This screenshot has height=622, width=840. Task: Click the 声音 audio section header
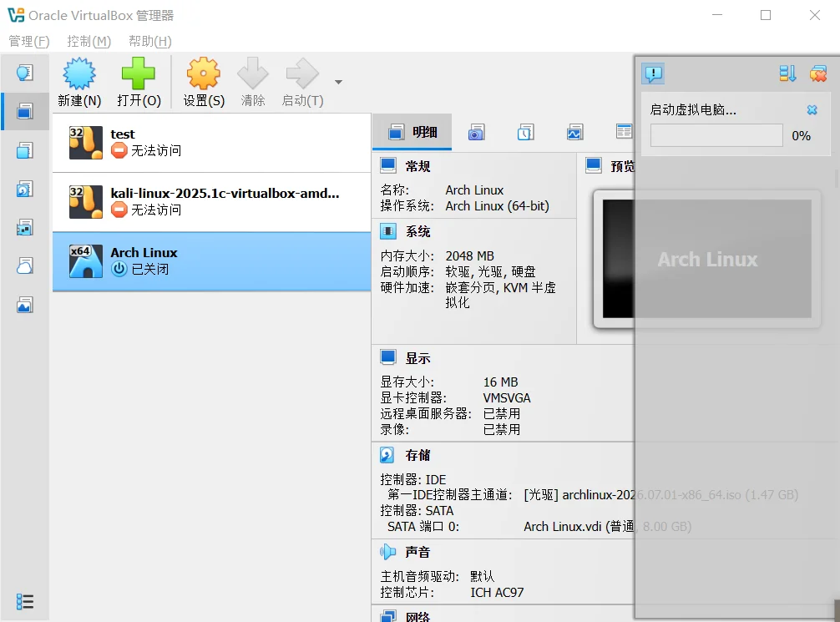point(417,553)
